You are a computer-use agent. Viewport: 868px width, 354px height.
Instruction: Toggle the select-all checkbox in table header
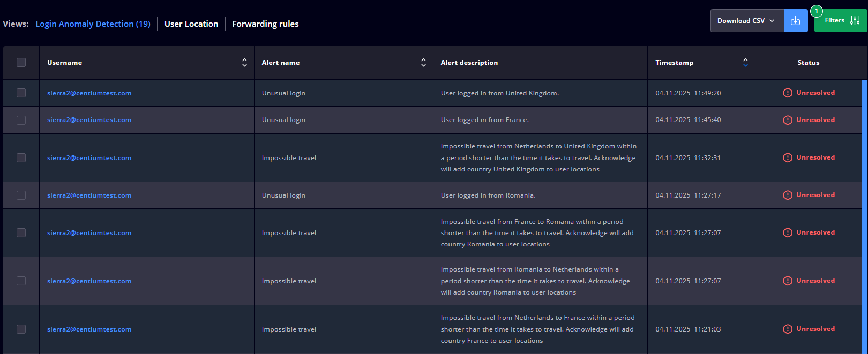21,63
